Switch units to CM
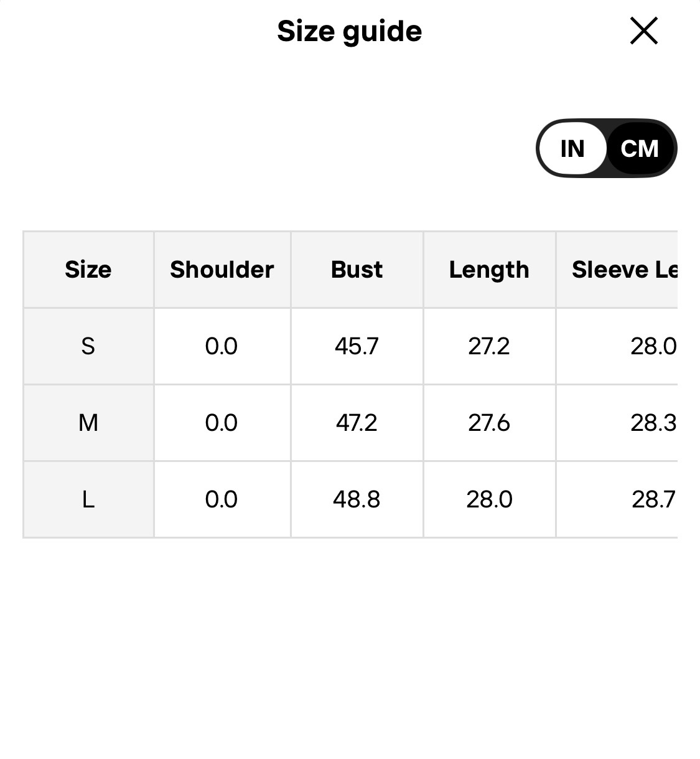This screenshot has height=759, width=700. coord(640,149)
